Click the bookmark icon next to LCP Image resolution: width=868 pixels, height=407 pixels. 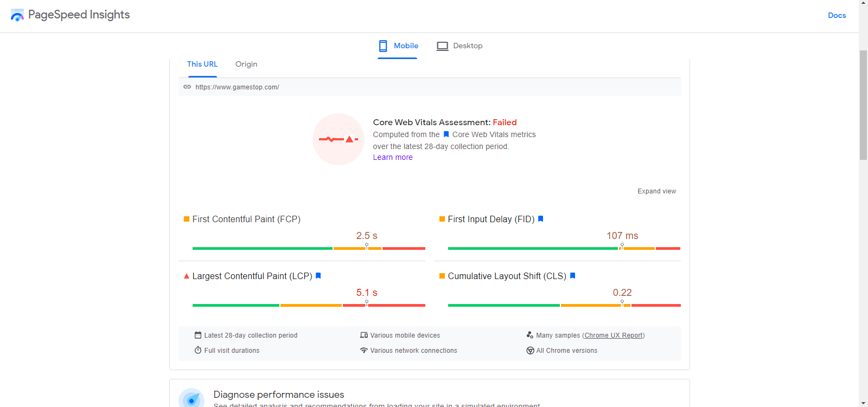[x=318, y=276]
